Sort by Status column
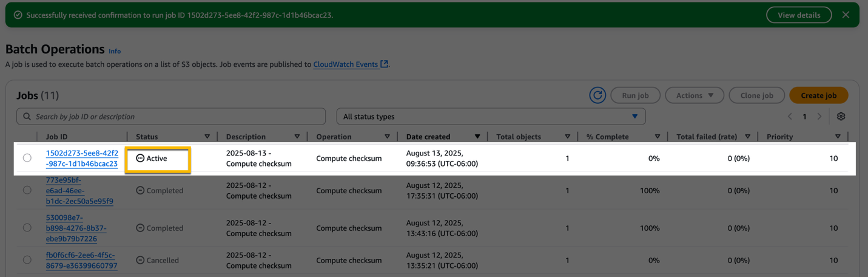 [207, 137]
